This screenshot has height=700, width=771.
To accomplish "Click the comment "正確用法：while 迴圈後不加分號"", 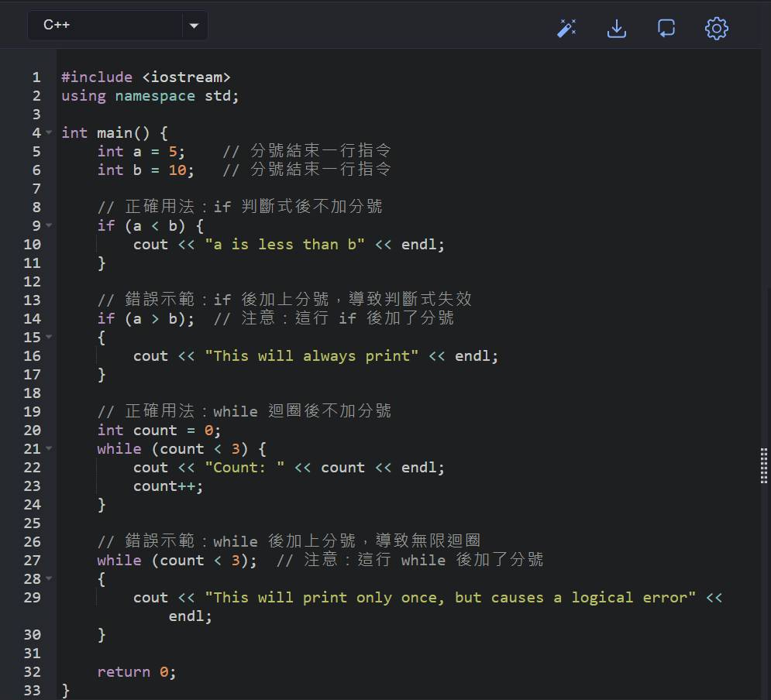I will point(244,411).
